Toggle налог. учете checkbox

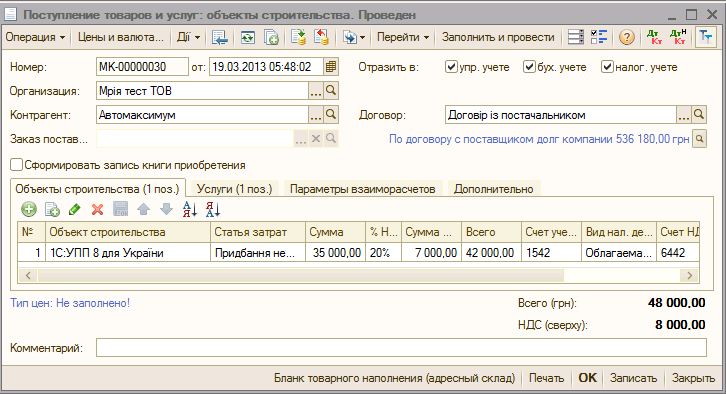607,67
